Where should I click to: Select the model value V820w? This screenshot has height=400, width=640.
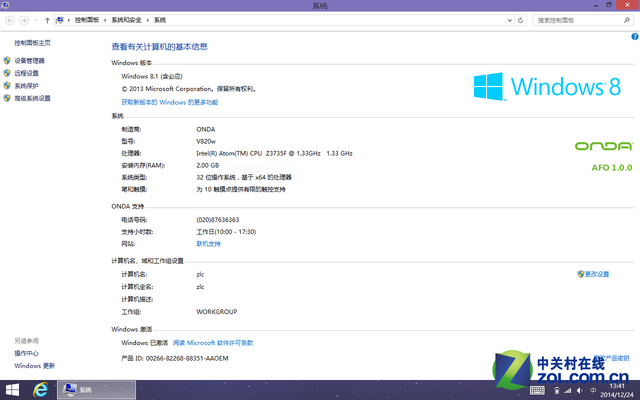pyautogui.click(x=206, y=141)
